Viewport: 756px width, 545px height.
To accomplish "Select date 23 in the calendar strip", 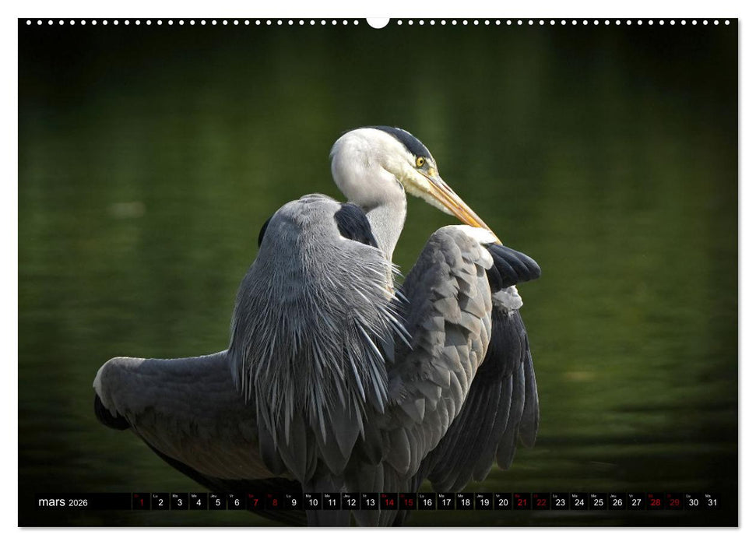I will pos(560,502).
